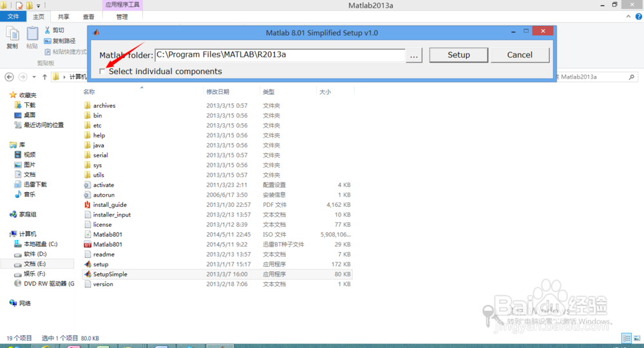Screen dimensions: 644x348
Task: Open recent locations dropdown arrow
Action: 34,77
